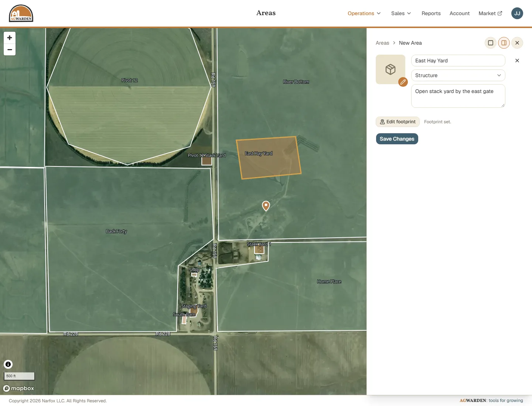Viewport: 532px width, 406px height.
Task: Switch to split panel layout view
Action: coord(504,43)
